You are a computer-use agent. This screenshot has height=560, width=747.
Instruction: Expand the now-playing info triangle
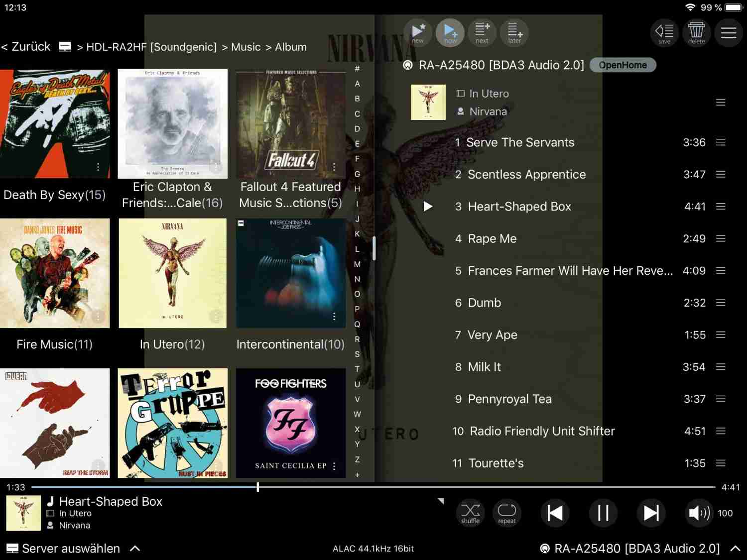coord(441,501)
